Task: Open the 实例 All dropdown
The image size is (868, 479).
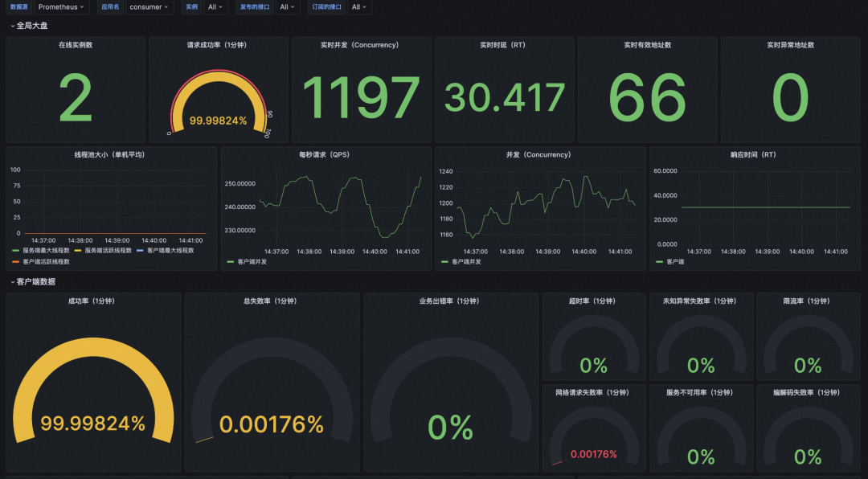Action: pos(215,7)
